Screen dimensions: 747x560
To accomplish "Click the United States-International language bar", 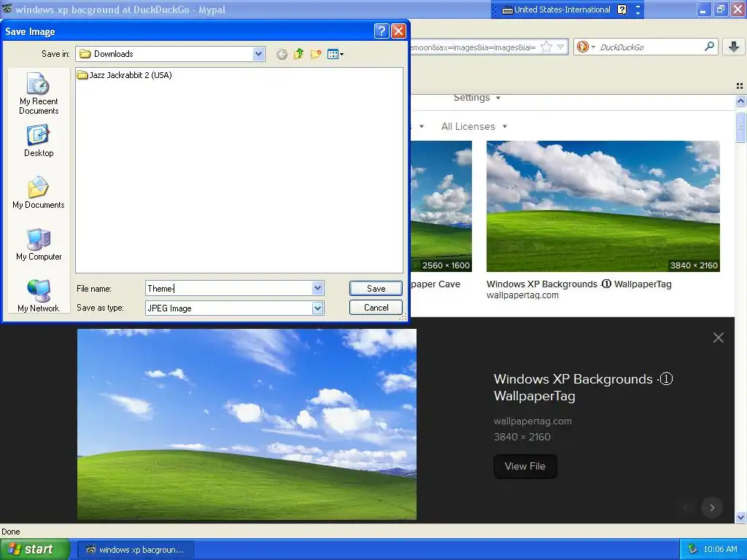I will [557, 9].
